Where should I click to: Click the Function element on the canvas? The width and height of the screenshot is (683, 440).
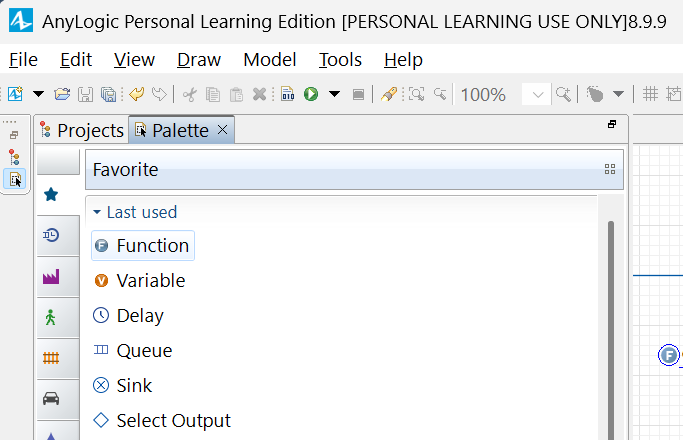[x=669, y=355]
